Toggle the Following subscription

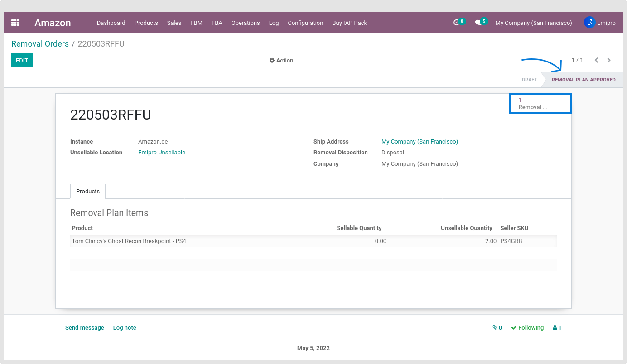pyautogui.click(x=527, y=328)
